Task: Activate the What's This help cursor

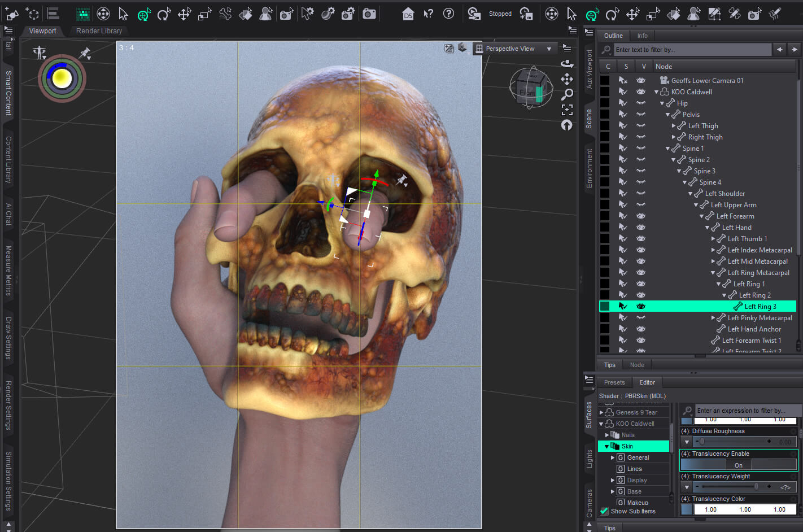Action: coord(429,14)
